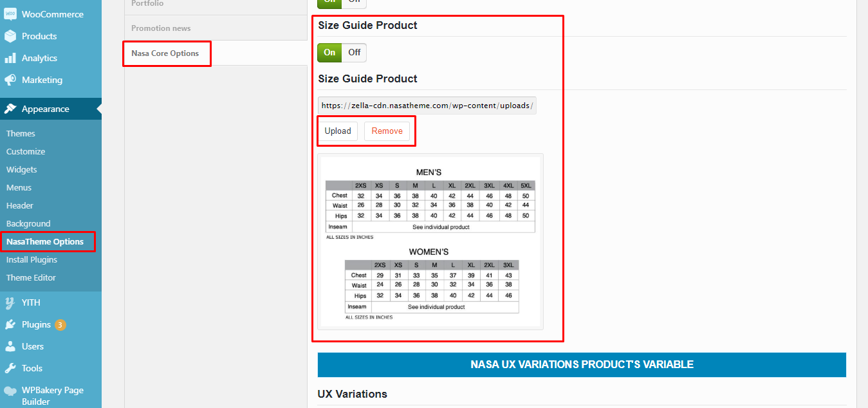Go to Themes submenu
This screenshot has width=868, height=408.
(x=21, y=134)
